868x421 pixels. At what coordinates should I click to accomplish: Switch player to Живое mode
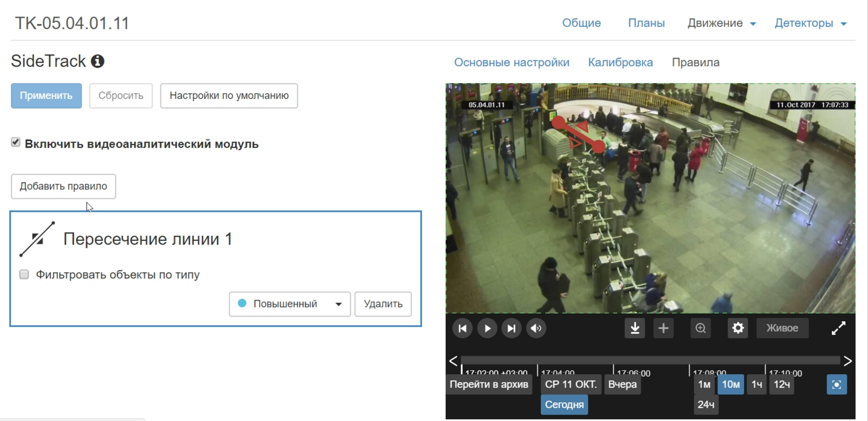click(x=782, y=328)
